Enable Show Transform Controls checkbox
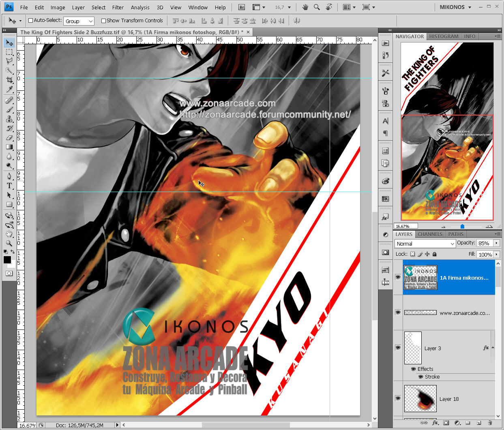 (103, 21)
